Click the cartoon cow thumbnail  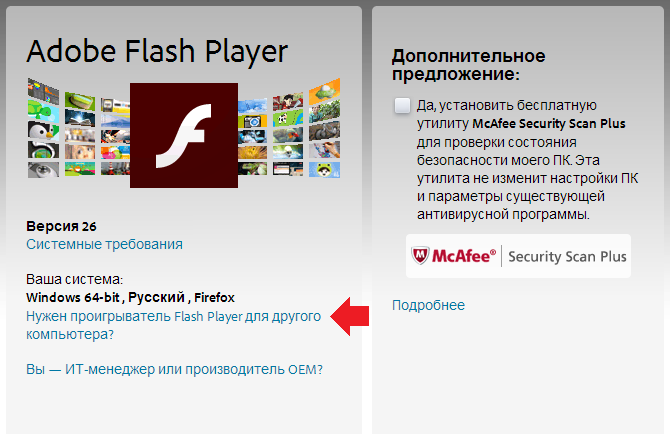pyautogui.click(x=288, y=117)
